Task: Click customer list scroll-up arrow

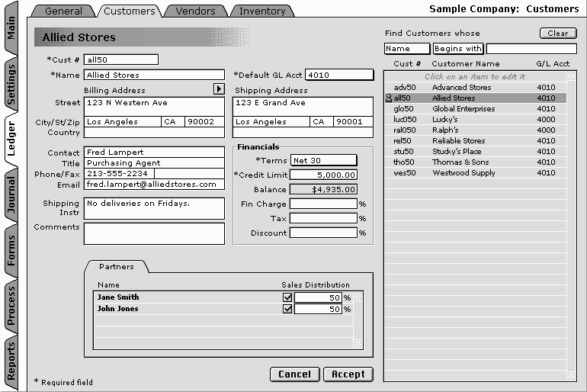Action: 571,76
